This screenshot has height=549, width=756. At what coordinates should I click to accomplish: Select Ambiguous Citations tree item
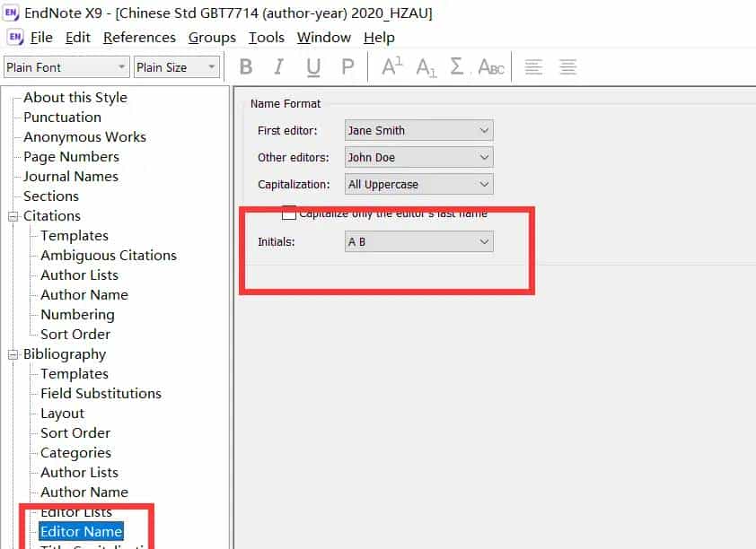(109, 256)
